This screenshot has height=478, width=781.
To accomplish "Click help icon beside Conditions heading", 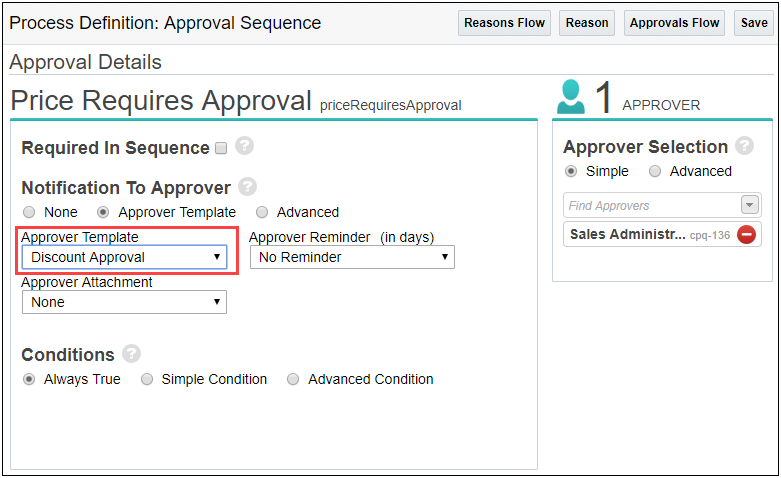I will (131, 354).
